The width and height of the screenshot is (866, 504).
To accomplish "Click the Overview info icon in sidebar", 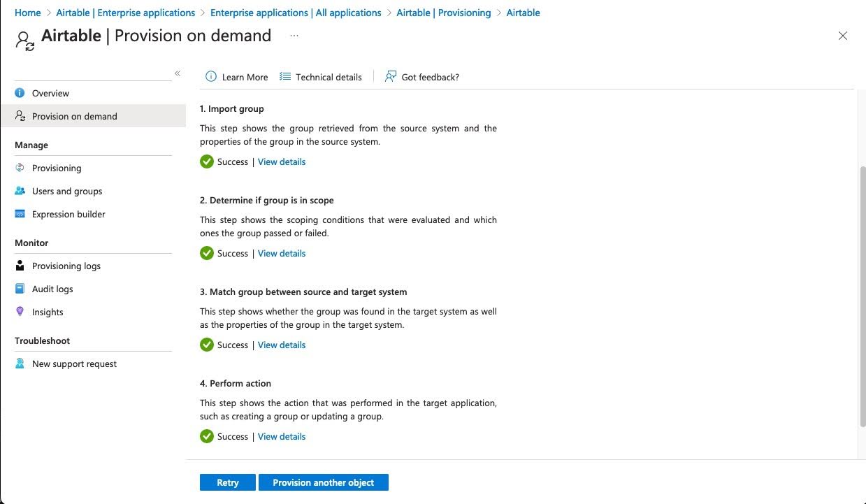I will pyautogui.click(x=20, y=93).
